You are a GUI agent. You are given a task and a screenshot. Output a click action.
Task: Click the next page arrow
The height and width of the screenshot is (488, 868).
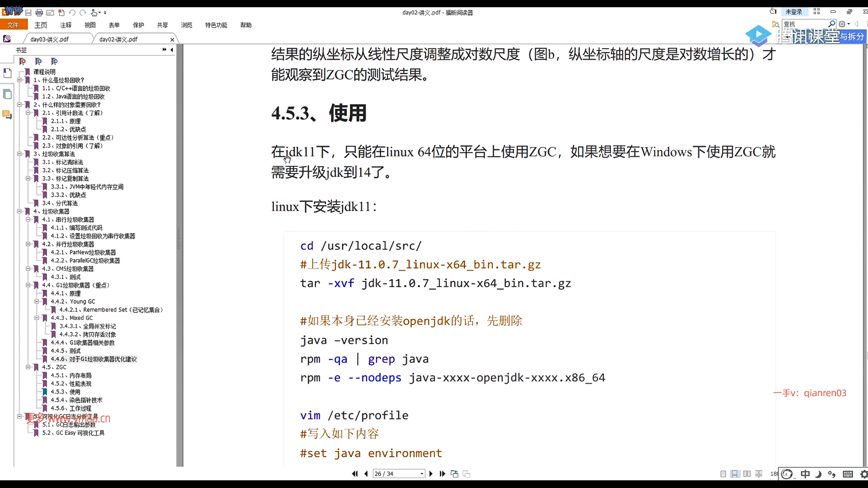[x=431, y=474]
